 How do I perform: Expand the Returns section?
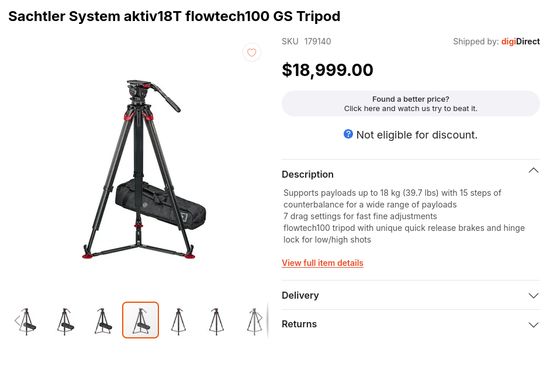410,324
